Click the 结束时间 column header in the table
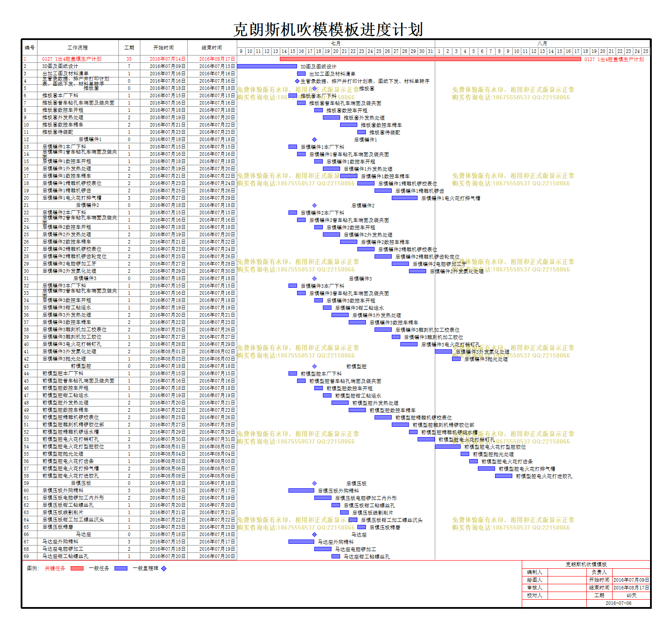 [212, 48]
